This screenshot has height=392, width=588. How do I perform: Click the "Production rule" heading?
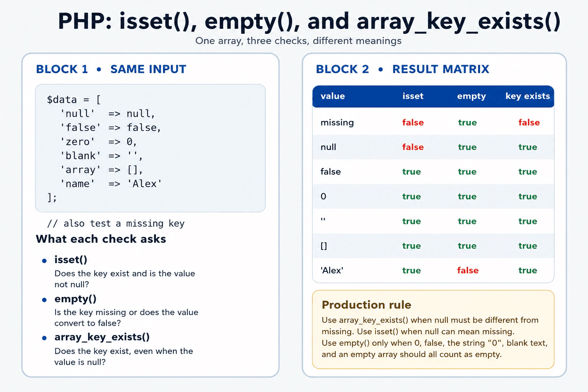pyautogui.click(x=366, y=305)
